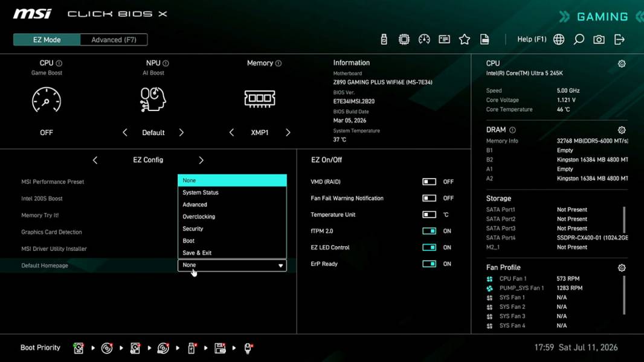Image resolution: width=644 pixels, height=362 pixels.
Task: Click the SATA Port4 SSDPR-CX400-01 entry
Action: (x=557, y=238)
